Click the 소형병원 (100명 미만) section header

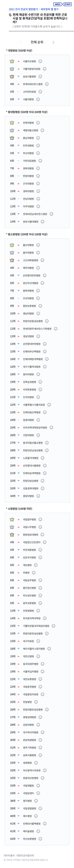tap(19, 509)
